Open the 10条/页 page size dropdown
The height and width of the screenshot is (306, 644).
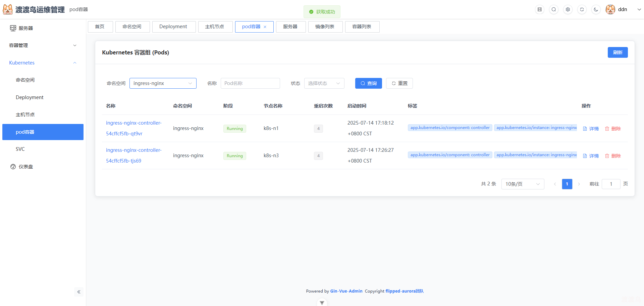pyautogui.click(x=522, y=184)
